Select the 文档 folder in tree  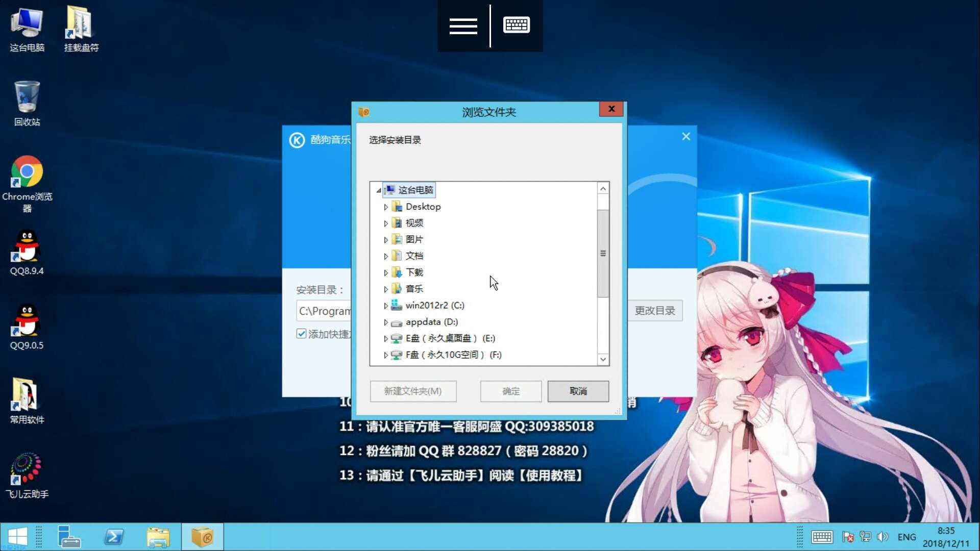tap(407, 256)
